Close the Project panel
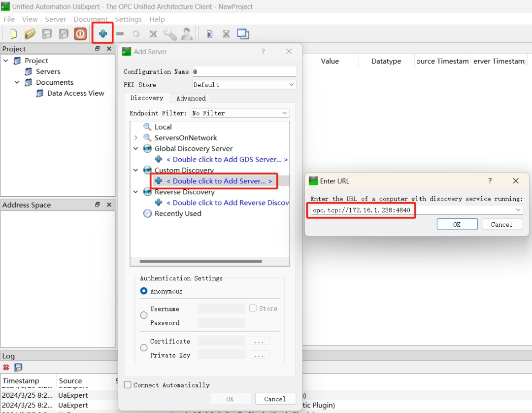Image resolution: width=532 pixels, height=413 pixels. click(x=109, y=48)
